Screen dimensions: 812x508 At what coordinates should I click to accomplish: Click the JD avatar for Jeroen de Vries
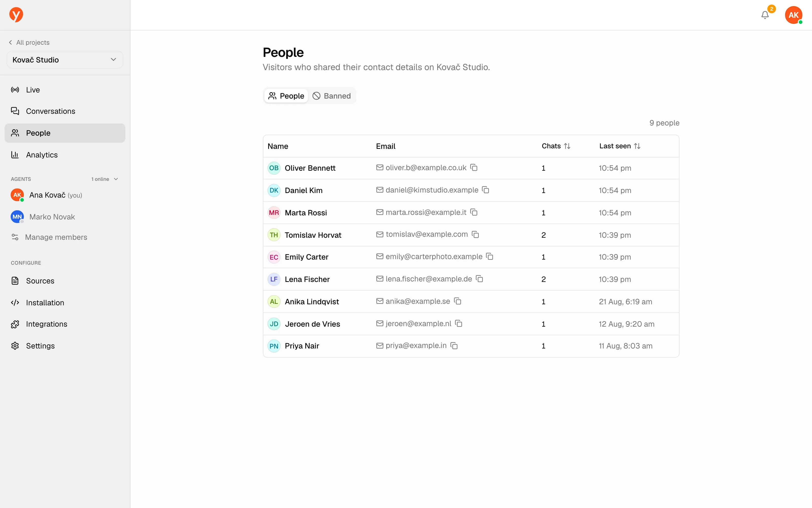click(x=274, y=324)
